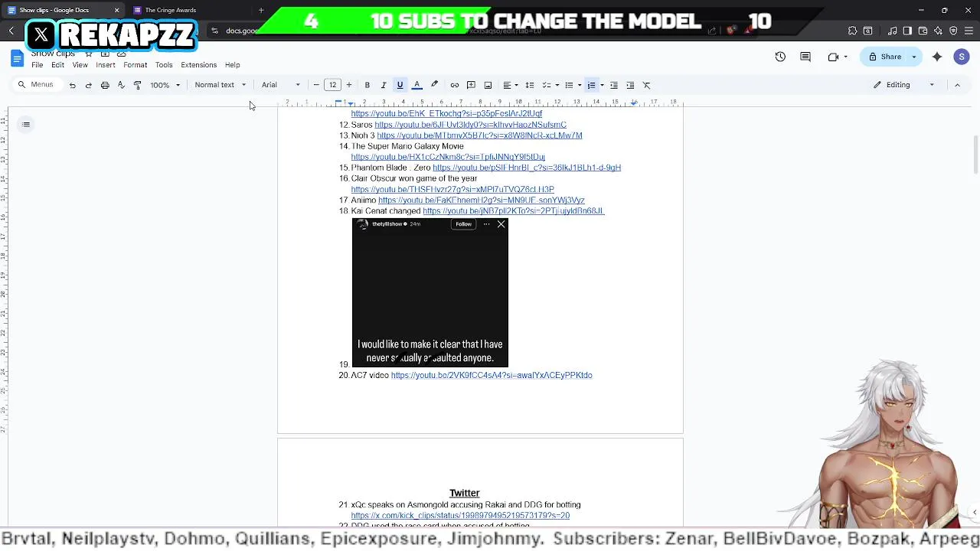
Task: Open the Google account avatar S
Action: [962, 57]
